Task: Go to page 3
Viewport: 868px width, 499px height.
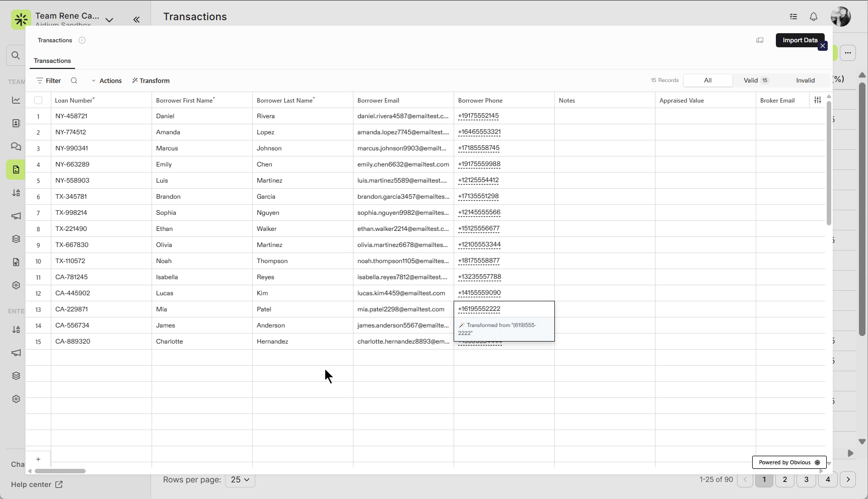Action: point(806,479)
